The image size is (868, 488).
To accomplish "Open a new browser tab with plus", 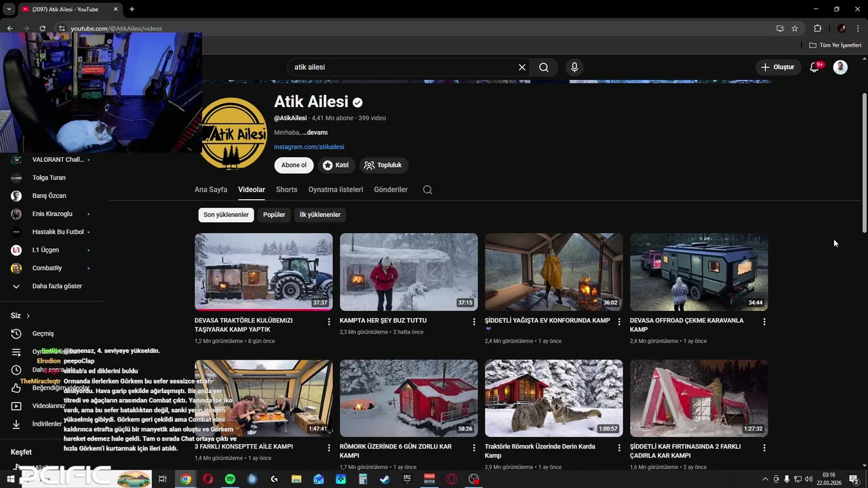I will coord(132,9).
